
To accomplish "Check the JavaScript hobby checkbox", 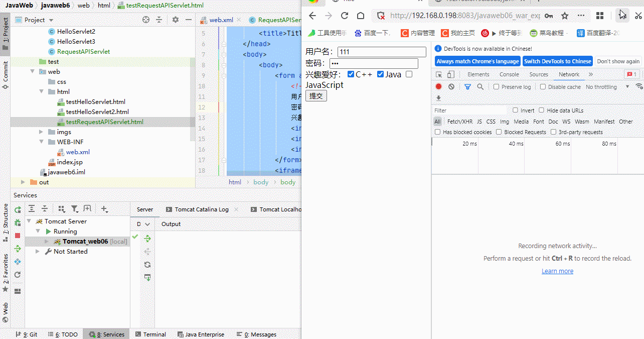I will [409, 74].
